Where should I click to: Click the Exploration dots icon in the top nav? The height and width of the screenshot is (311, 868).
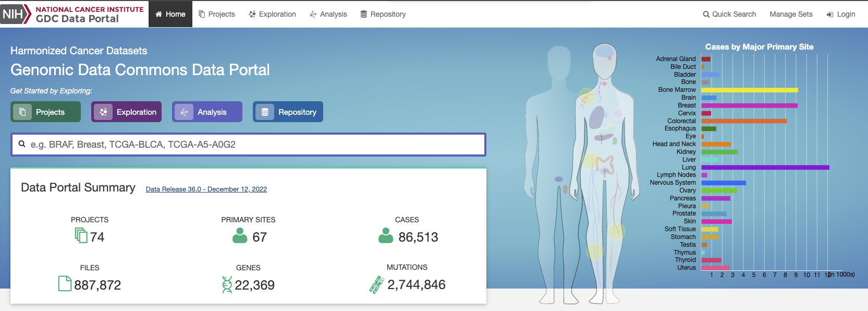(252, 14)
